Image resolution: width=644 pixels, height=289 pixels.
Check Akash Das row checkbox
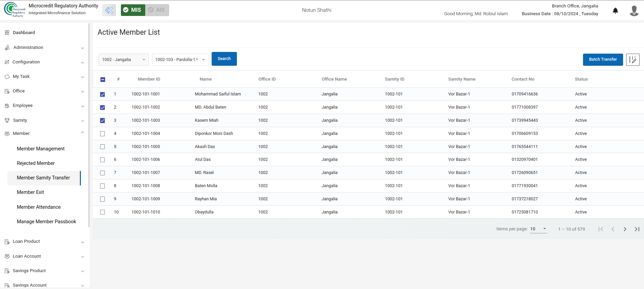pyautogui.click(x=102, y=147)
